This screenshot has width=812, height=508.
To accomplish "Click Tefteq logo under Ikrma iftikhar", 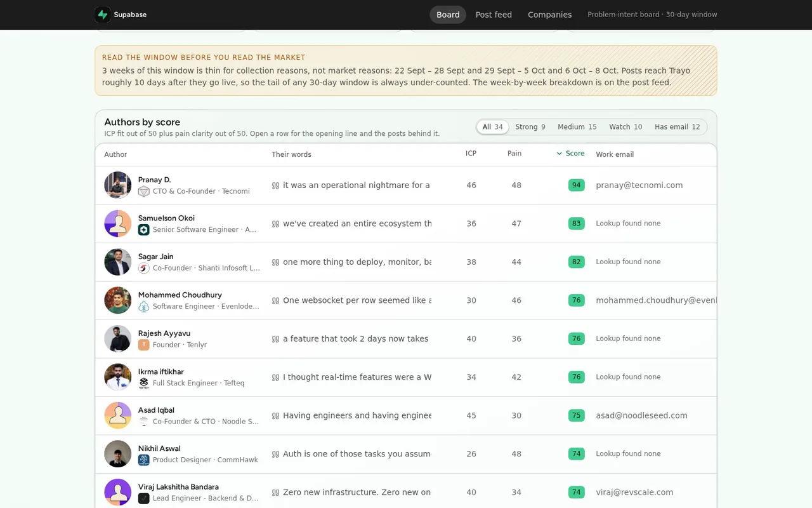I will 144,383.
